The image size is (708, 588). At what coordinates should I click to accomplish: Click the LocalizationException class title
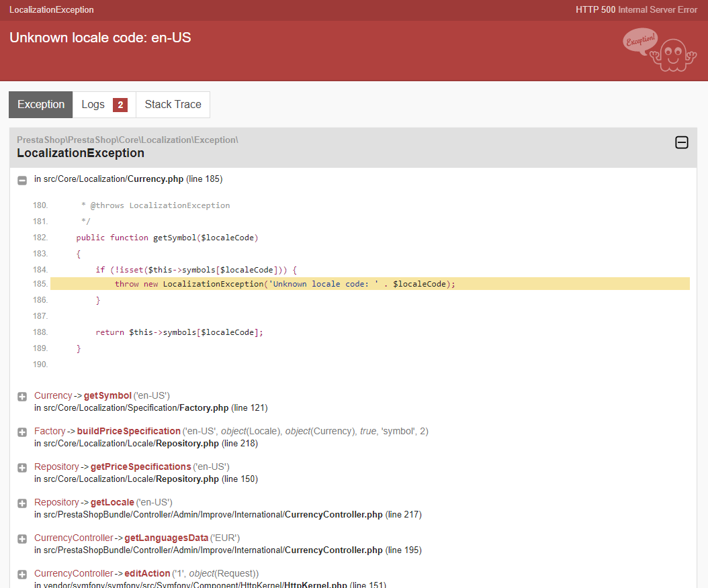pos(81,154)
